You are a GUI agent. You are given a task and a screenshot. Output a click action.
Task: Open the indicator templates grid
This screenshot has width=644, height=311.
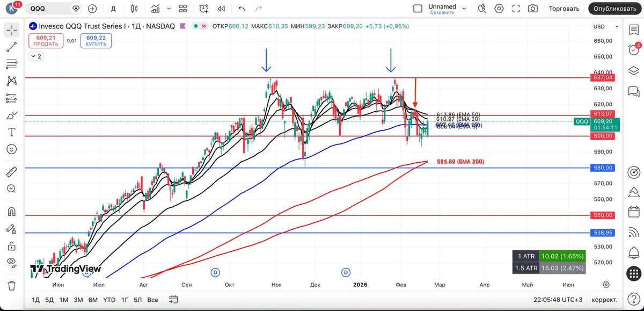pyautogui.click(x=183, y=9)
